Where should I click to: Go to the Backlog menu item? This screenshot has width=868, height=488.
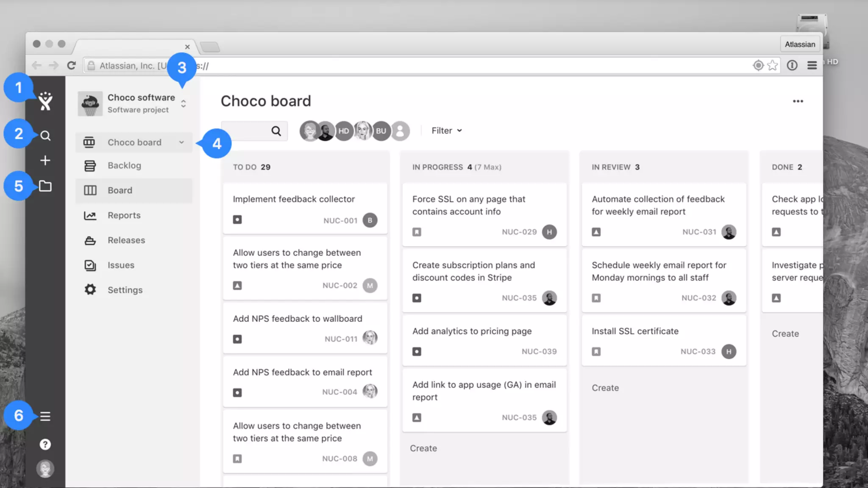(x=124, y=166)
